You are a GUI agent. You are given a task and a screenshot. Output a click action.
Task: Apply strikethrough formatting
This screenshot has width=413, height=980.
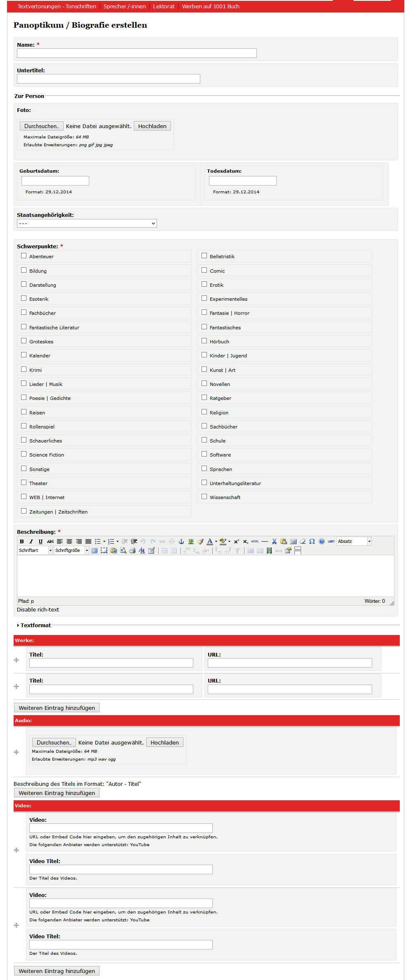tap(50, 541)
